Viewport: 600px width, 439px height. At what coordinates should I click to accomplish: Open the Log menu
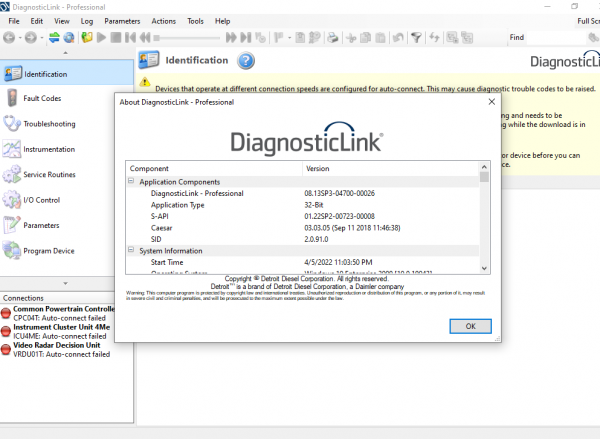87,21
